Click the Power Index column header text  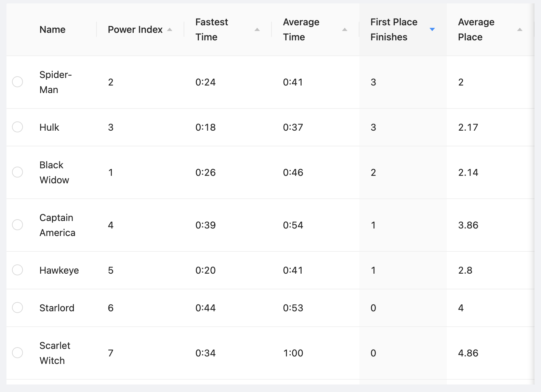pyautogui.click(x=135, y=29)
